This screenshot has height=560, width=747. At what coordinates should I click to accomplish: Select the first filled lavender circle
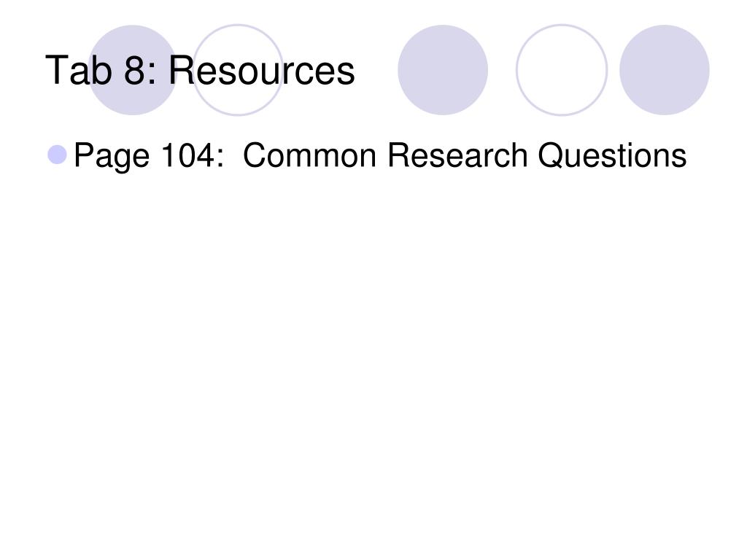[133, 70]
